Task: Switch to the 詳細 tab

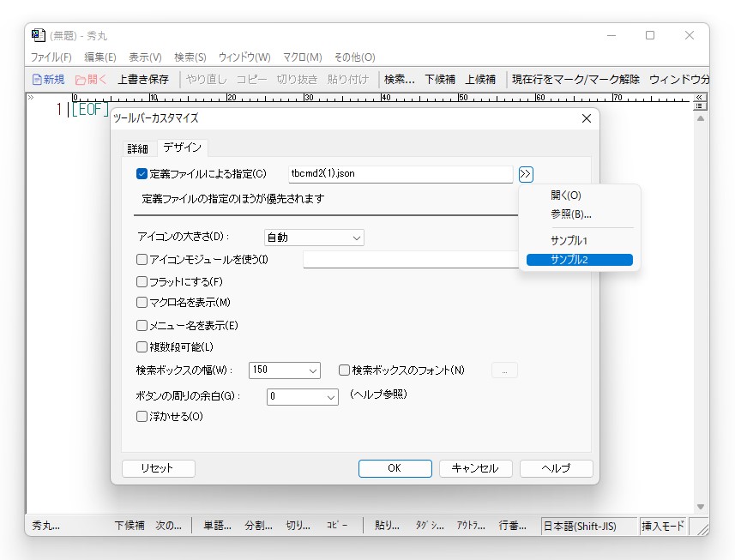Action: (x=137, y=148)
